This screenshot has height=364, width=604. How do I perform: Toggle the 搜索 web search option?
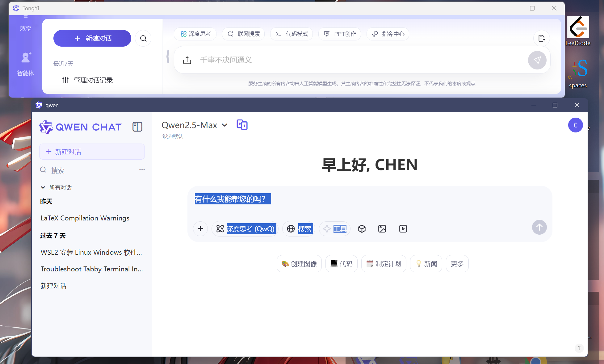coord(300,229)
